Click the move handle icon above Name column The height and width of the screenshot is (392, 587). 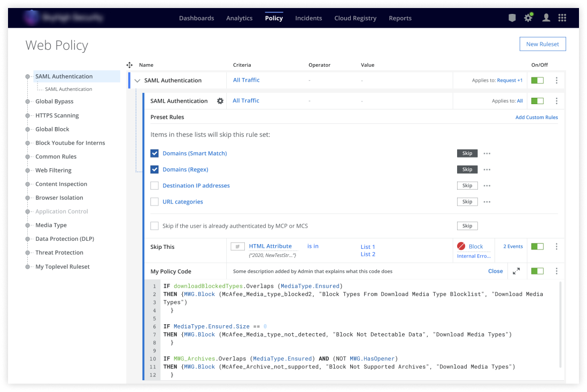click(129, 65)
